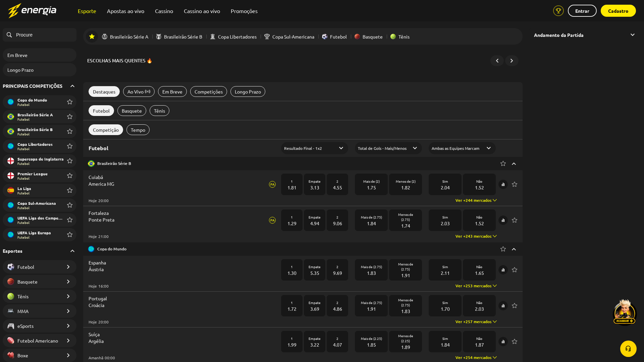Favorite Premier League in sidebar
Viewport: 644px width, 362px height.
pyautogui.click(x=70, y=176)
